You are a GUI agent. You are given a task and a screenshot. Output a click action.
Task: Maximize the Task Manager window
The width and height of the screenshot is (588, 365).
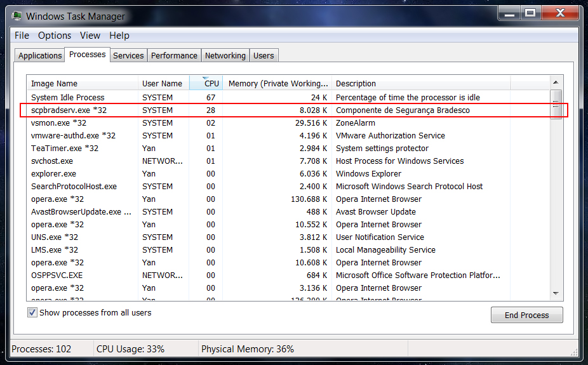point(530,13)
